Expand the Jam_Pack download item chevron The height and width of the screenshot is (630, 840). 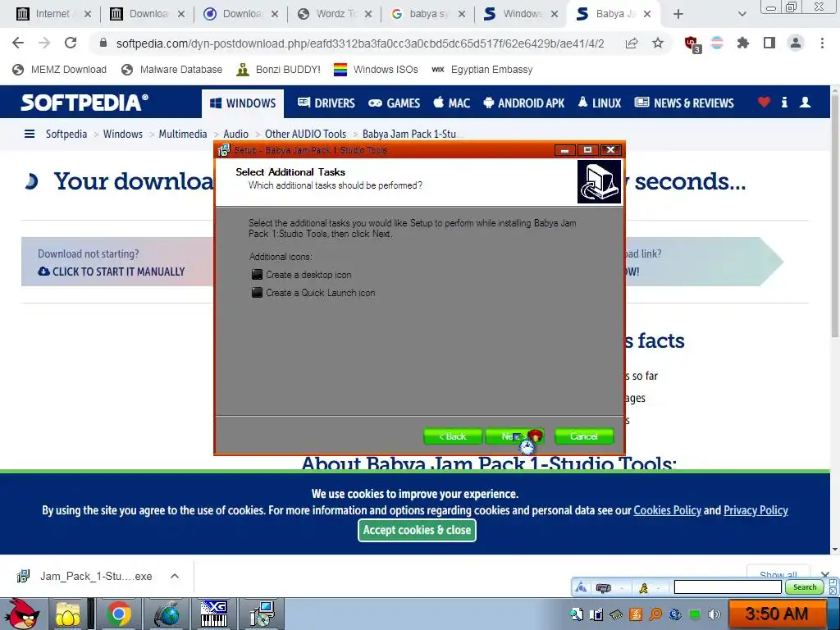tap(175, 577)
